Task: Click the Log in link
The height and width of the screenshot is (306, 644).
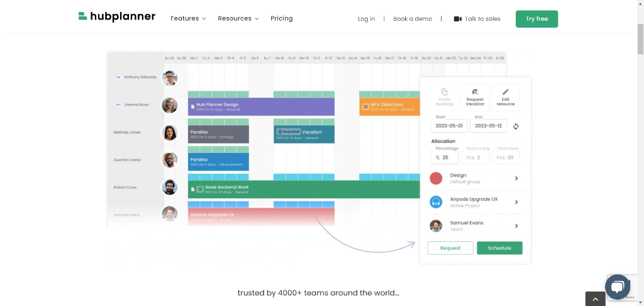Action: (x=367, y=19)
